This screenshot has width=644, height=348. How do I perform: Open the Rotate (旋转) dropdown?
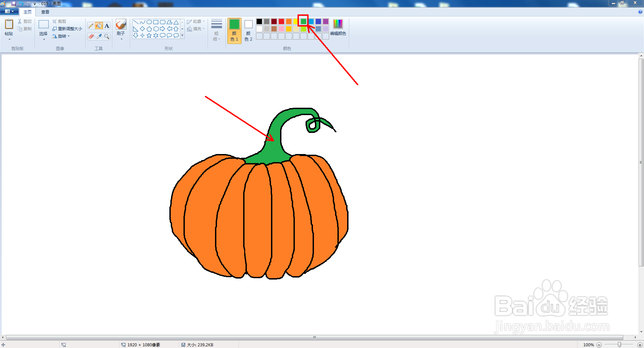[x=61, y=36]
